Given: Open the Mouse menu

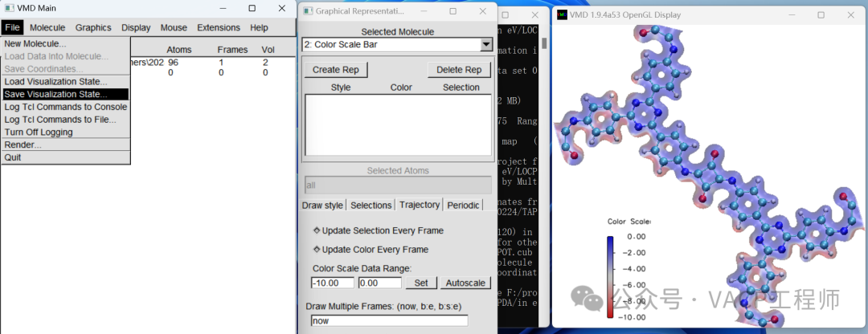Looking at the screenshot, I should (x=174, y=27).
